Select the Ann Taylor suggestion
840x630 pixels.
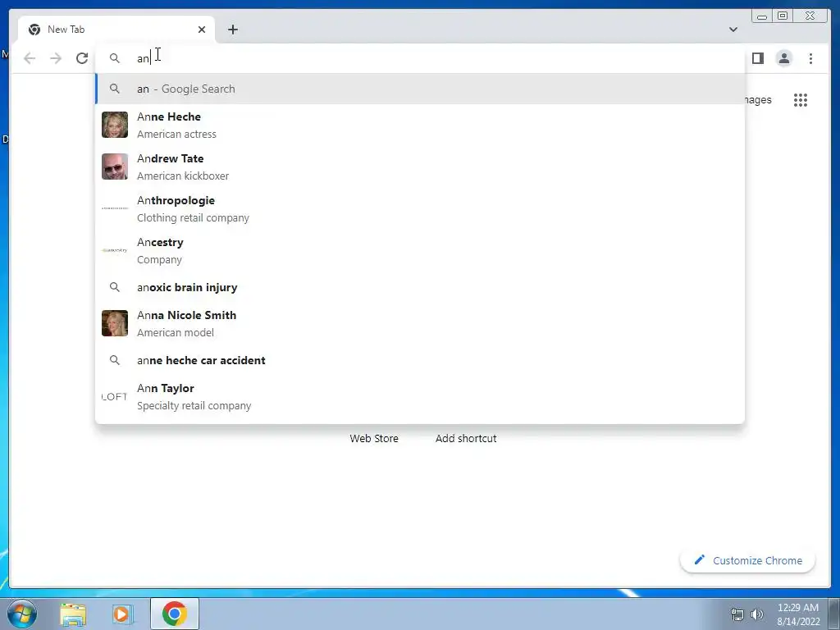[x=420, y=396]
